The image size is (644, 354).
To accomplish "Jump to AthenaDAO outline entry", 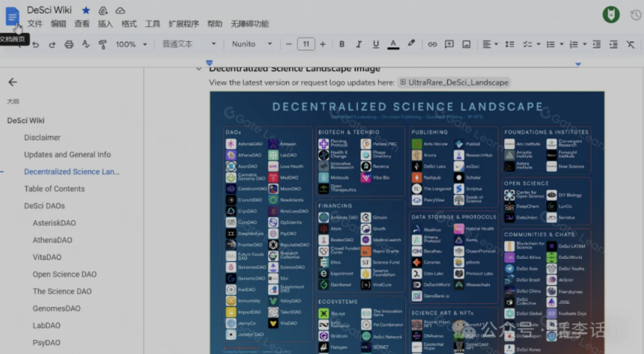I will point(52,240).
